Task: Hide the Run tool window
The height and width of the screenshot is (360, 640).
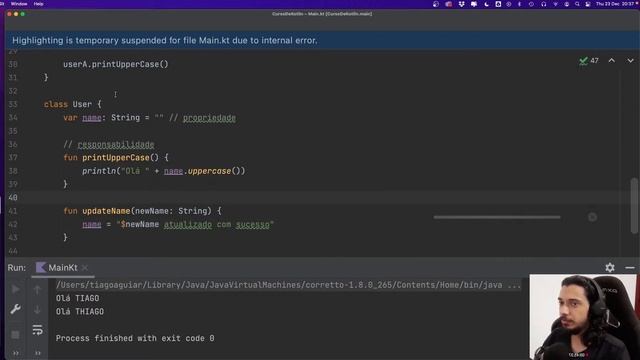Action: click(630, 268)
